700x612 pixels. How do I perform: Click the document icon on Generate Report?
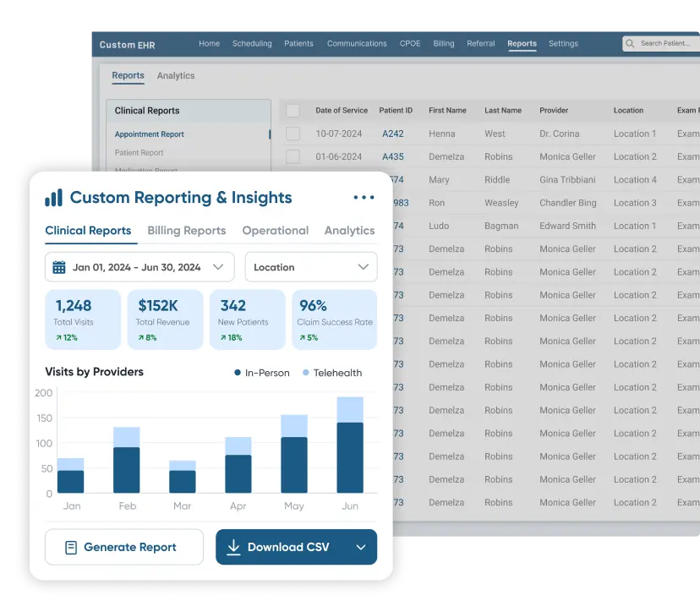click(71, 547)
